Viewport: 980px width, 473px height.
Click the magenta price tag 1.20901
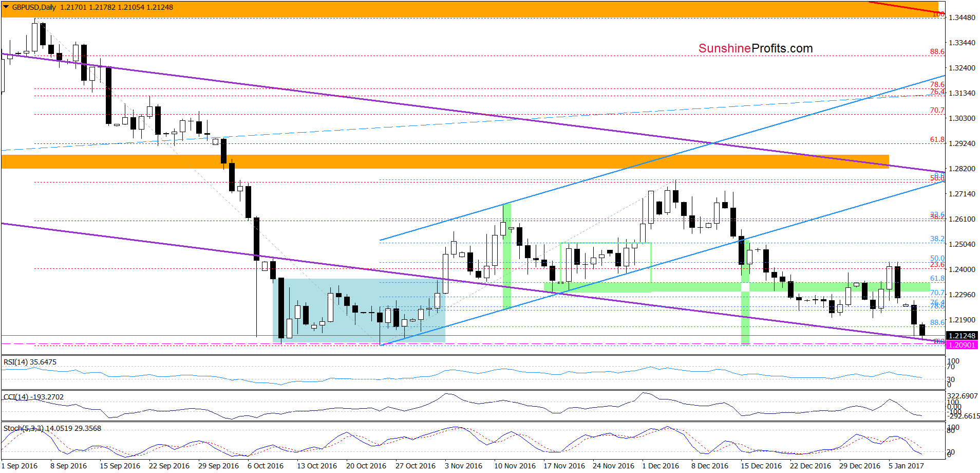962,345
